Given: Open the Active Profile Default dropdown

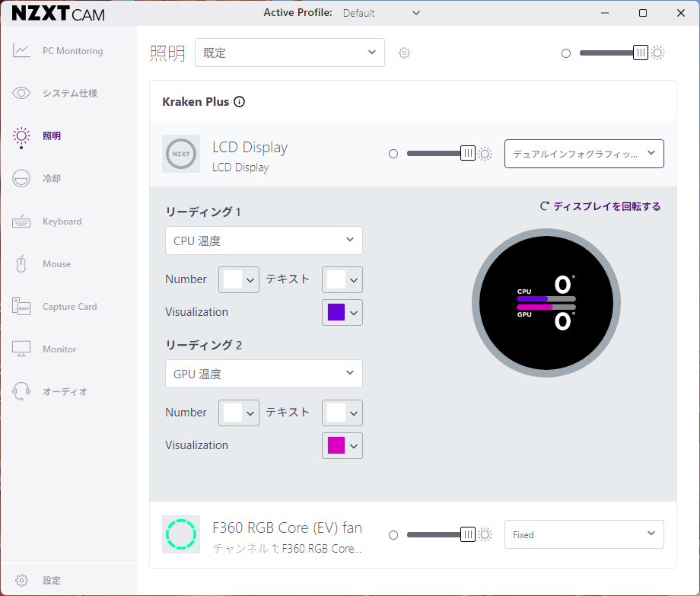Looking at the screenshot, I should pyautogui.click(x=381, y=13).
